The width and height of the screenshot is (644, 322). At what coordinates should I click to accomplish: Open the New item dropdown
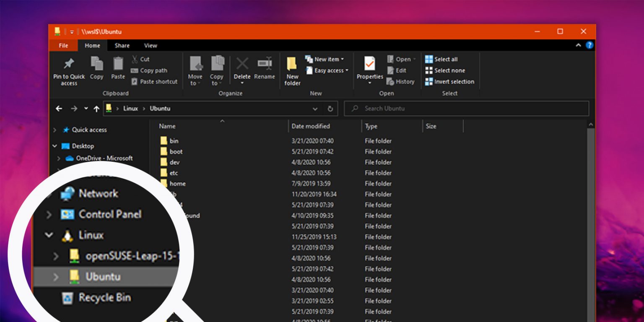[325, 59]
